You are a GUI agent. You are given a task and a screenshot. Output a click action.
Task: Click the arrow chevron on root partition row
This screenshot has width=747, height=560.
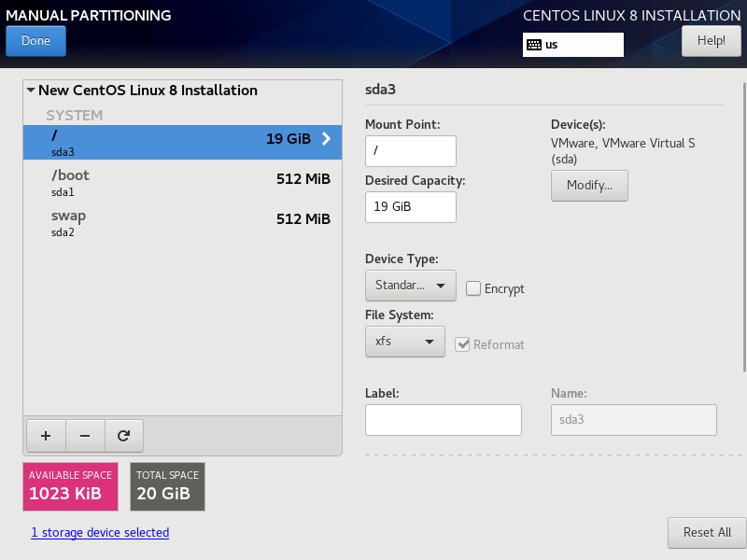(326, 138)
